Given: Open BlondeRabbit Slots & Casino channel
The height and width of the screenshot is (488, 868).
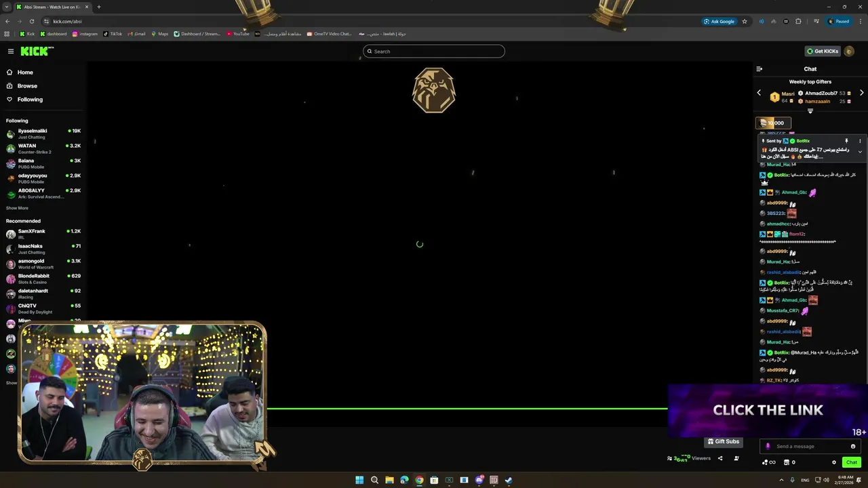Looking at the screenshot, I should pos(43,279).
